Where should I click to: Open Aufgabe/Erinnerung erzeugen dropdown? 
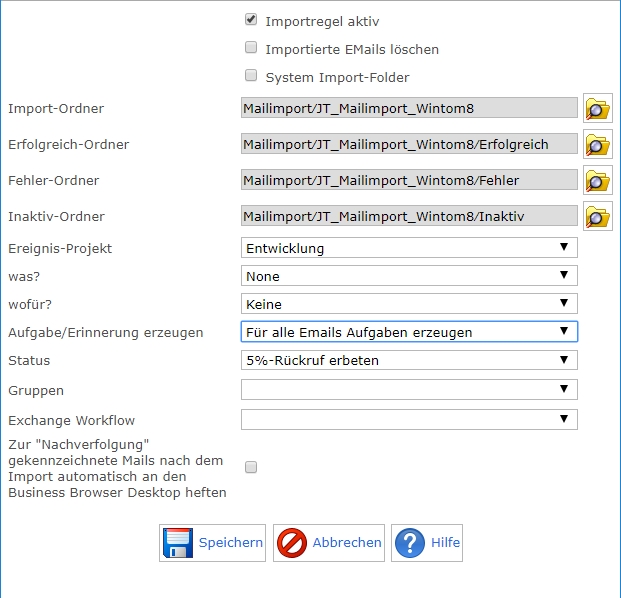coord(409,332)
